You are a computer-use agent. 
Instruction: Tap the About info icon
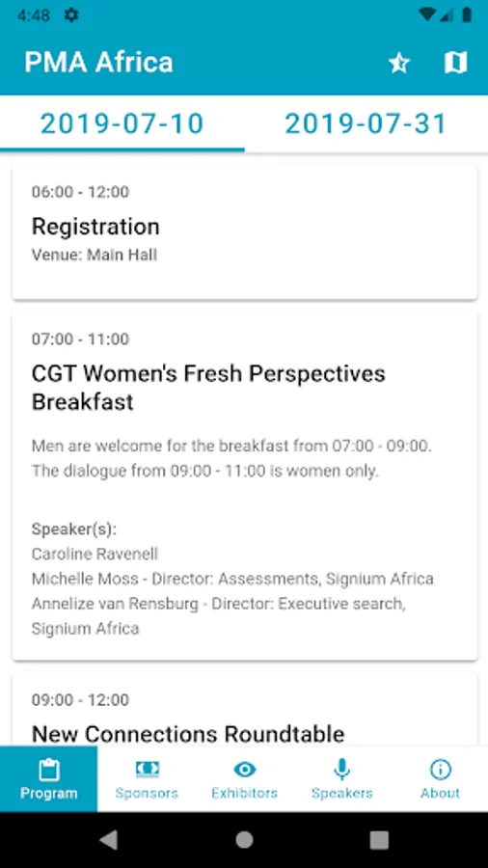(x=441, y=770)
